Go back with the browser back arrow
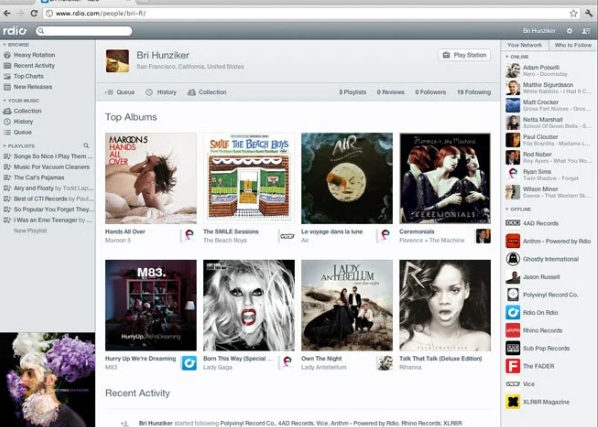The width and height of the screenshot is (598, 427). pyautogui.click(x=7, y=13)
